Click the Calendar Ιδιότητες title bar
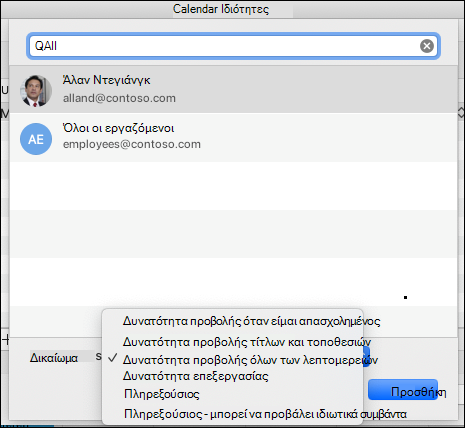Image resolution: width=465 pixels, height=428 pixels. (232, 9)
